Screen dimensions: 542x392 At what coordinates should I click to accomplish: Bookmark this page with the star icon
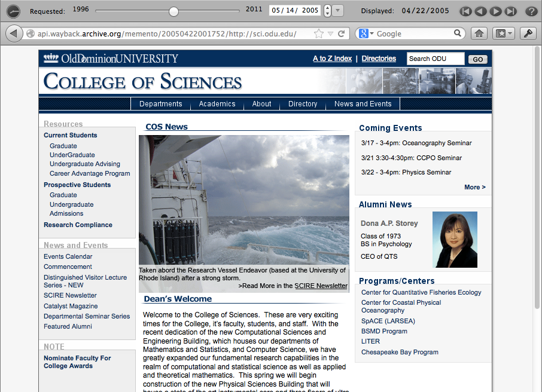(x=319, y=33)
